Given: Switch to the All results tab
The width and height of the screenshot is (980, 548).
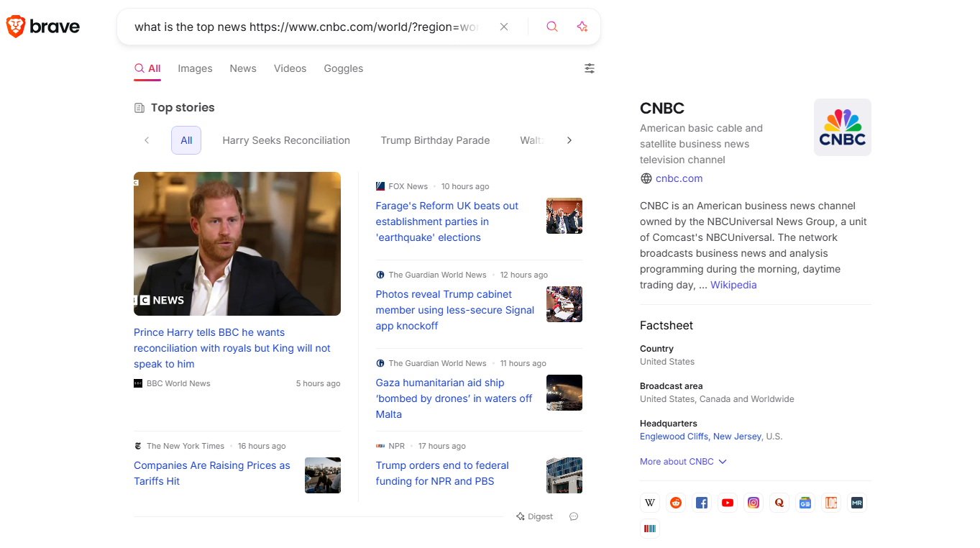Looking at the screenshot, I should [x=147, y=68].
